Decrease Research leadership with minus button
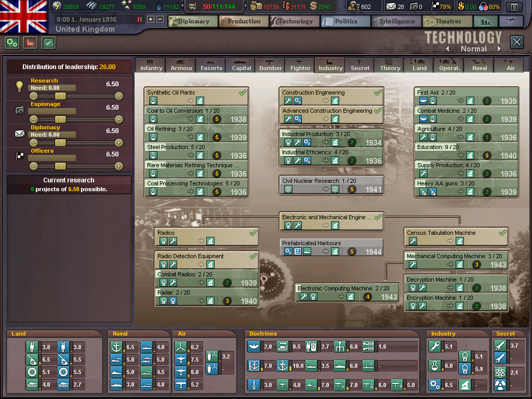 [x=34, y=96]
